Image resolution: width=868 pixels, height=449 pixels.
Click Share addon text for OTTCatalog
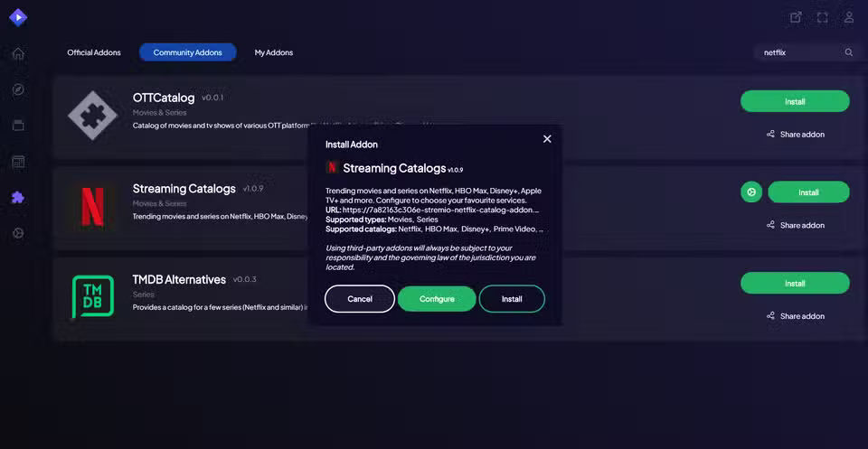[802, 135]
